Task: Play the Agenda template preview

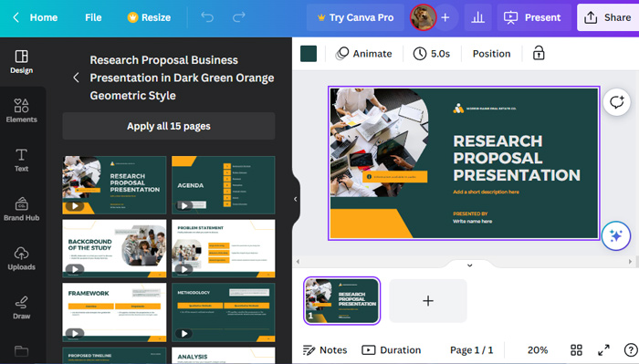Action: [184, 206]
